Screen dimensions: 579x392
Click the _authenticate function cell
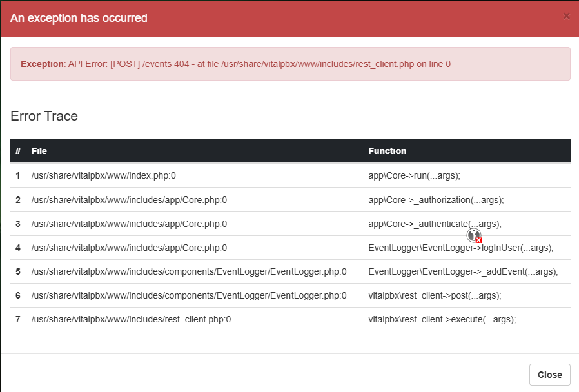coord(435,224)
